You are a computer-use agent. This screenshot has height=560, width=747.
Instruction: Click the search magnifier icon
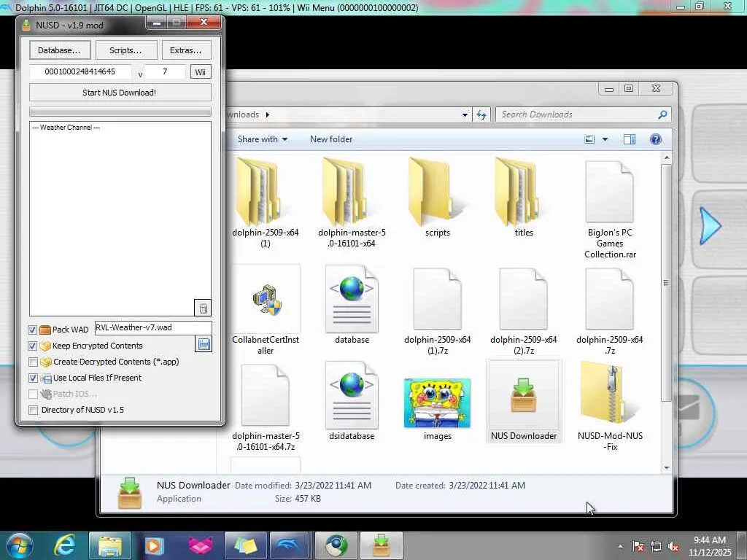tap(662, 114)
